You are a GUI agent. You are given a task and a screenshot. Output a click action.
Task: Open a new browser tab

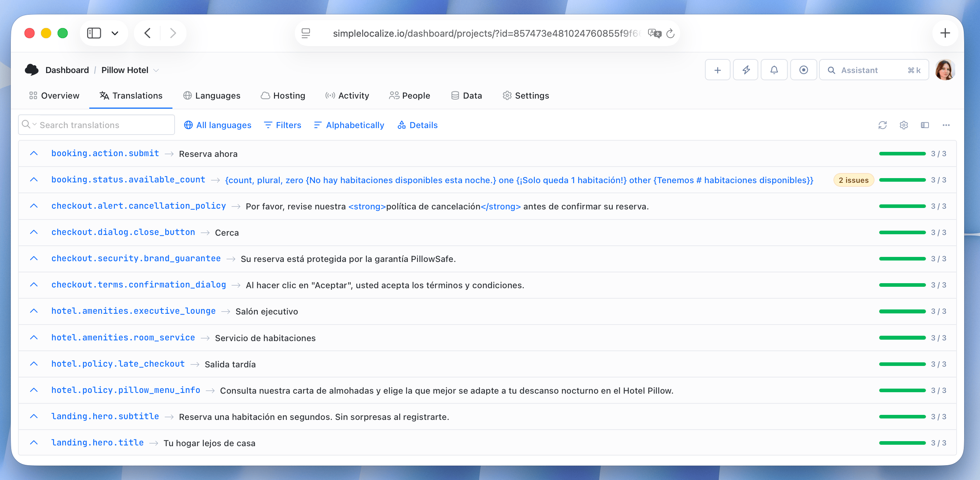click(x=945, y=33)
